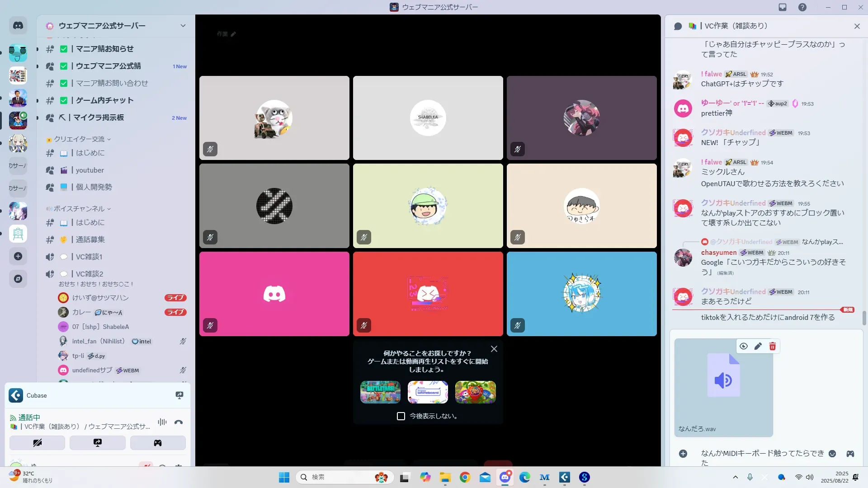The image size is (868, 488).
Task: Open the ウェブマニア公式サーバー server dropdown
Action: [x=183, y=26]
